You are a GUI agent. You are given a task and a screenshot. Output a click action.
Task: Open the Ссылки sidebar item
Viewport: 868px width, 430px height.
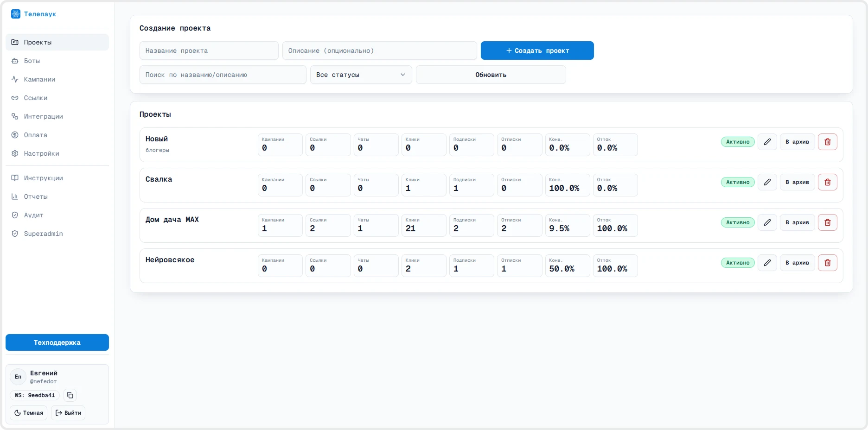click(57, 98)
